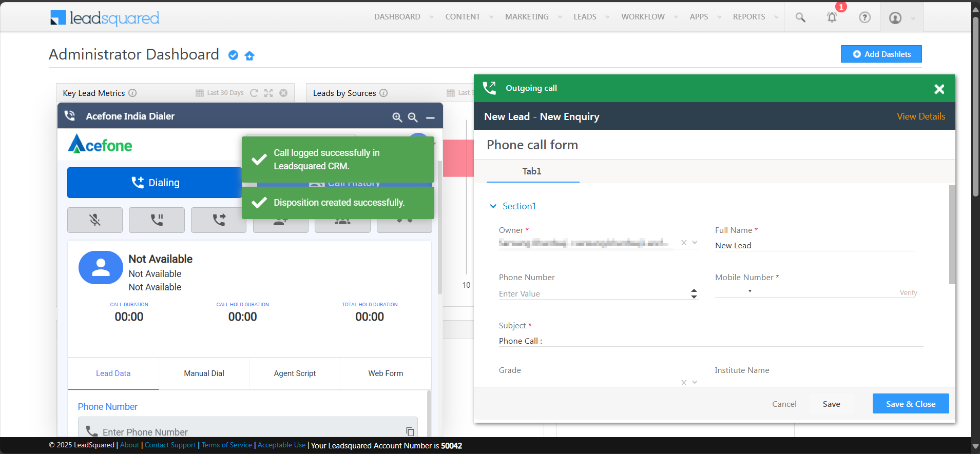Click the mute microphone button in dialer
The width and height of the screenshot is (980, 454).
(95, 220)
